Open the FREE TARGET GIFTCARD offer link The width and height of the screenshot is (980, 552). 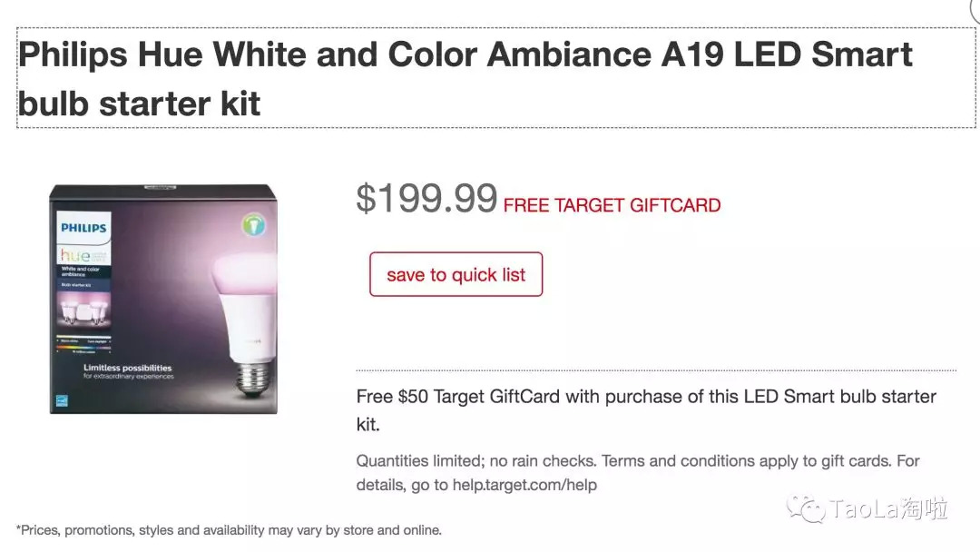coord(612,205)
